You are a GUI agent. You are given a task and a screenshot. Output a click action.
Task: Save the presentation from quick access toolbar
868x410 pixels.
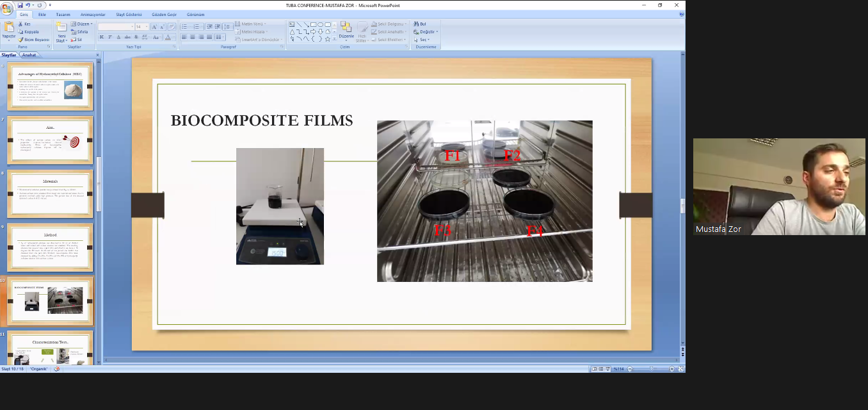[20, 5]
